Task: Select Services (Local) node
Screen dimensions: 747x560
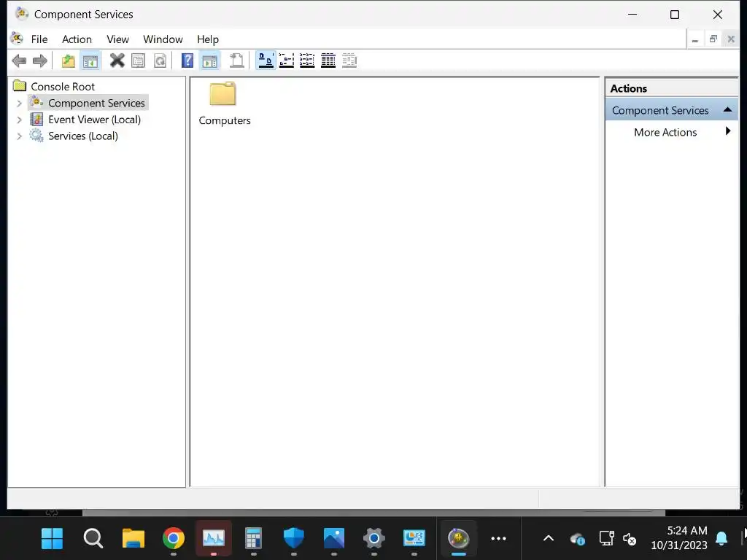Action: coord(83,136)
